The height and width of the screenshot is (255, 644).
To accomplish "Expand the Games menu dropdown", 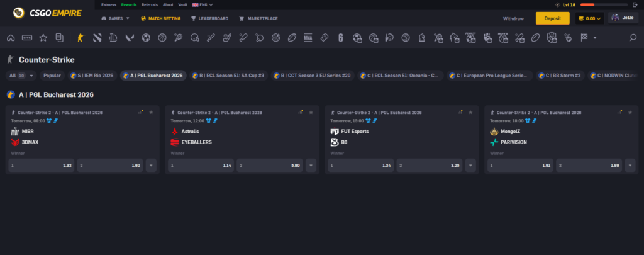I will click(x=116, y=18).
